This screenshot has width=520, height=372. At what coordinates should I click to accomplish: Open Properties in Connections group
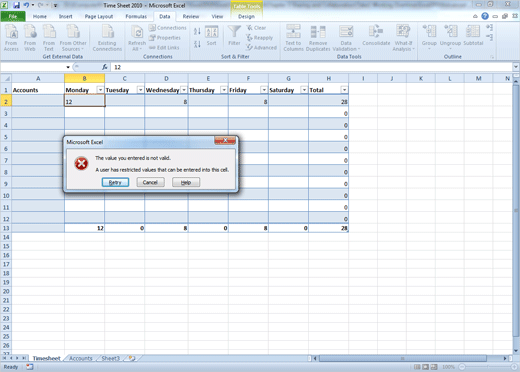pyautogui.click(x=165, y=38)
